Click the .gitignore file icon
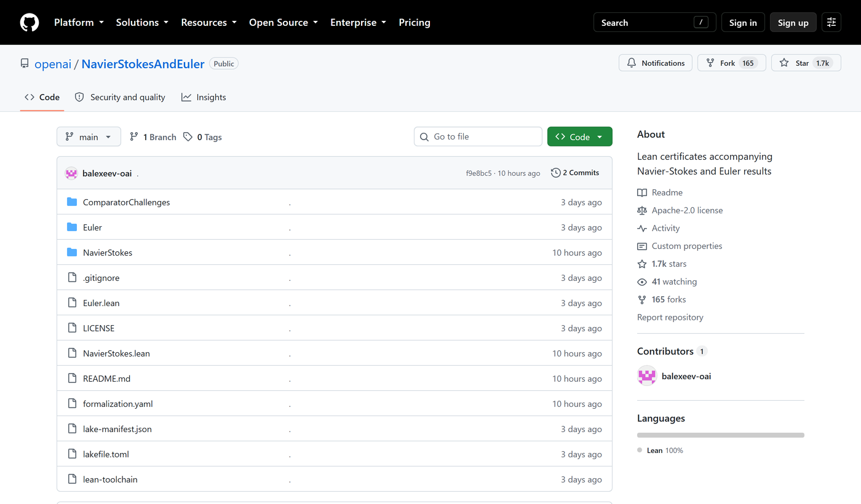The height and width of the screenshot is (504, 861). (72, 278)
